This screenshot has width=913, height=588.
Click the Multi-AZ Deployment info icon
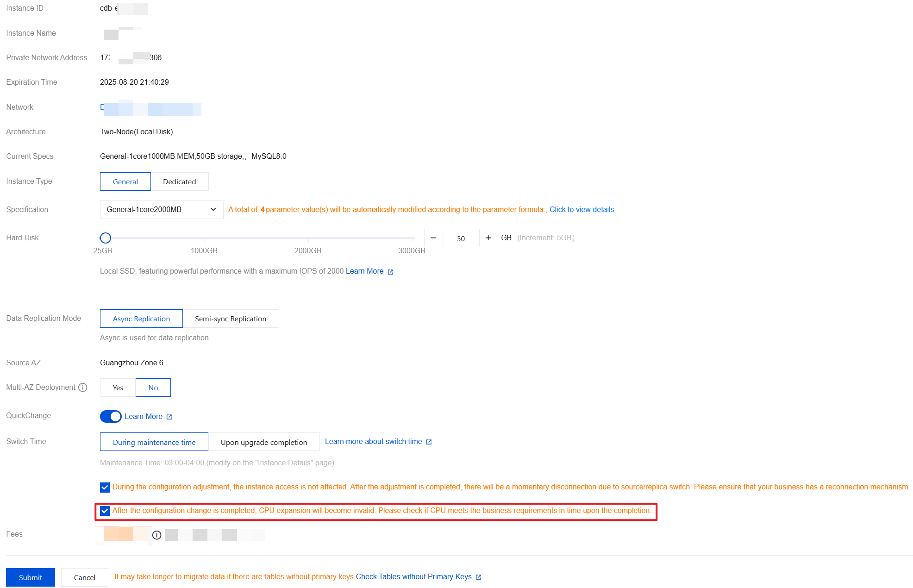83,388
